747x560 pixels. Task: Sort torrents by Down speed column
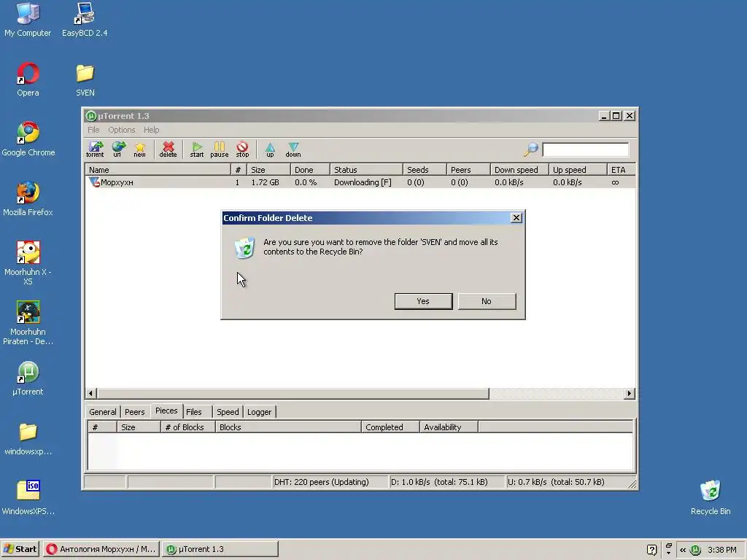click(x=519, y=169)
